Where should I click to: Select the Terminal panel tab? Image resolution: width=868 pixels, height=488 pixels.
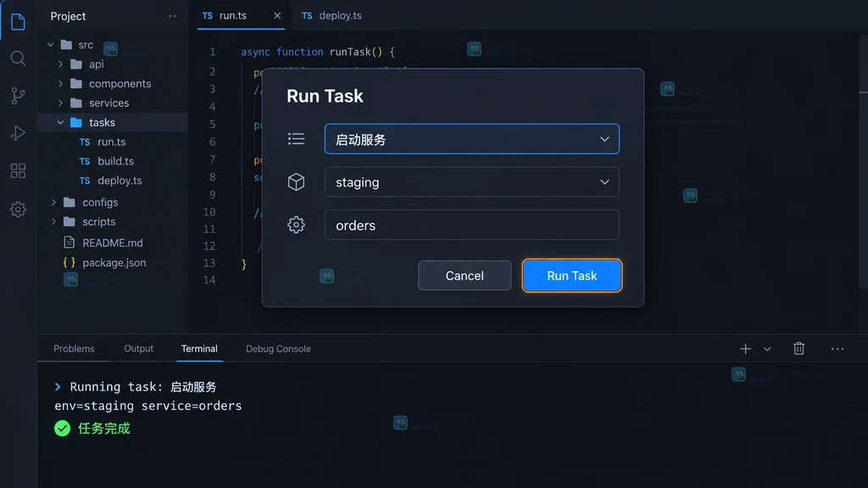coord(199,348)
